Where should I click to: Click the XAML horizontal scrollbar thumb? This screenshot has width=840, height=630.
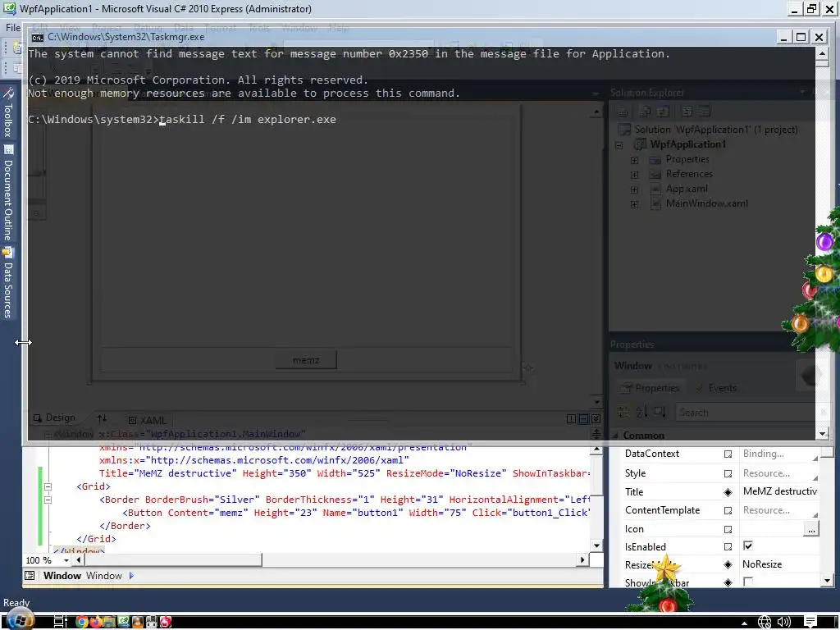click(174, 560)
